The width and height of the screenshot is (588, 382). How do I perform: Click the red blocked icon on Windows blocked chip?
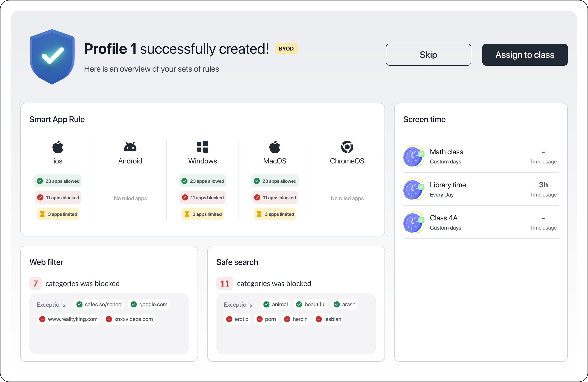[x=184, y=198]
